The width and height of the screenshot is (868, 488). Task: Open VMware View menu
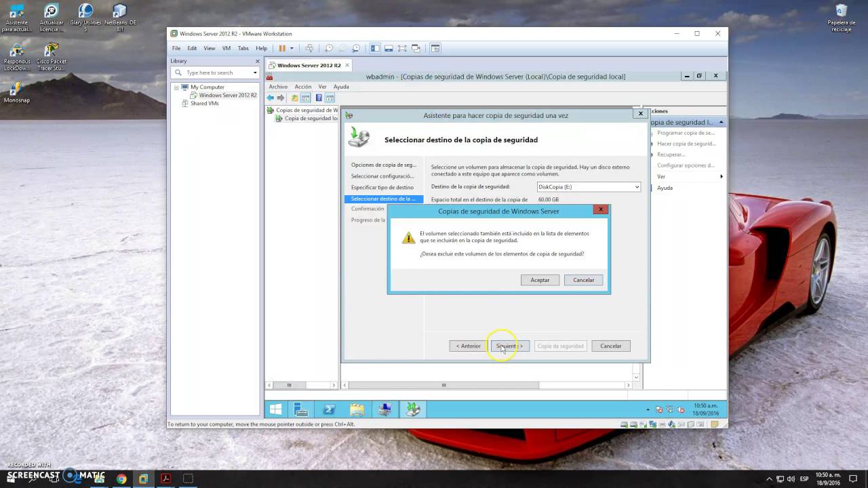210,48
